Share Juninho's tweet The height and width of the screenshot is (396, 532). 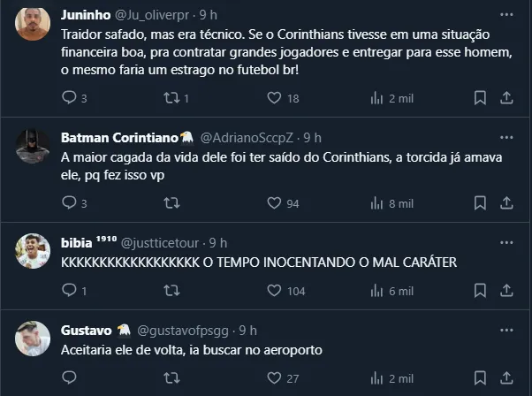506,99
